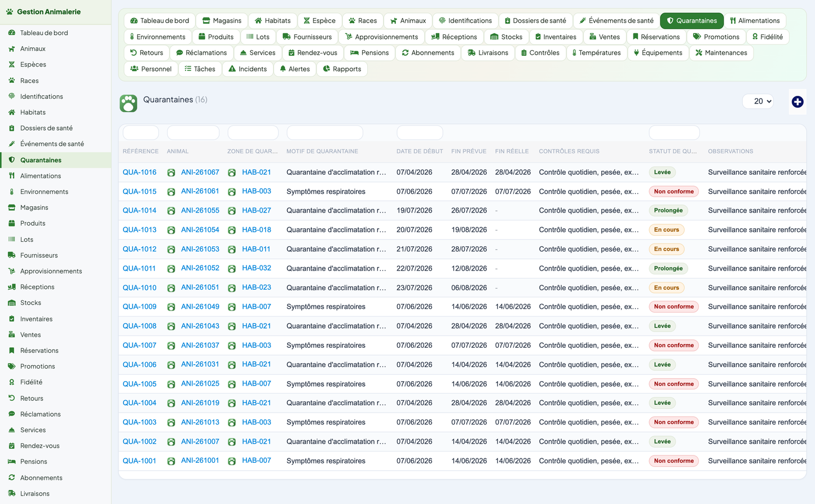Click the paw logo beside Quarantaines title
Image resolution: width=815 pixels, height=504 pixels.
click(x=129, y=103)
